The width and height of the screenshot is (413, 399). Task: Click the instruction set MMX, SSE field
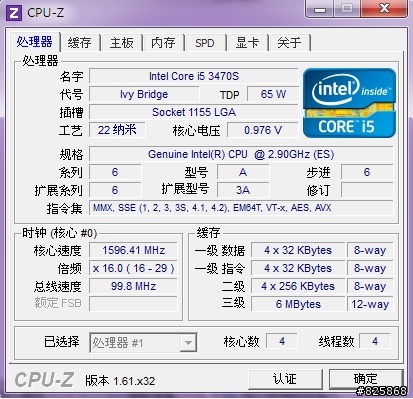241,208
